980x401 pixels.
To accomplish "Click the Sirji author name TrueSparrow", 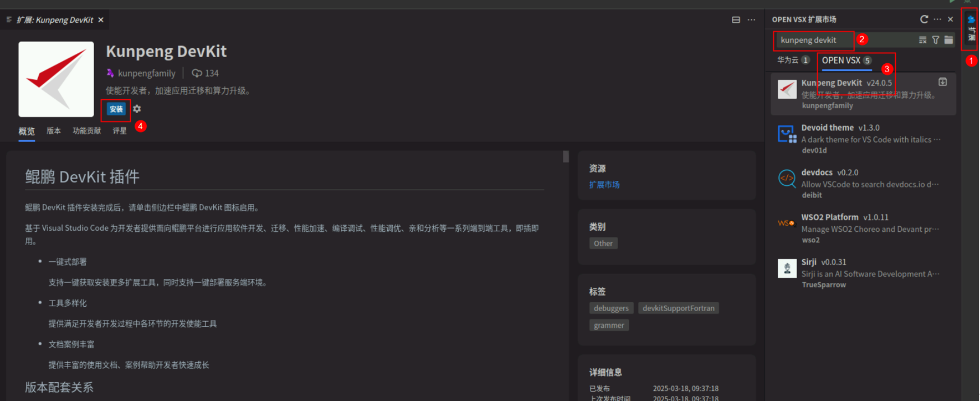I will 824,285.
